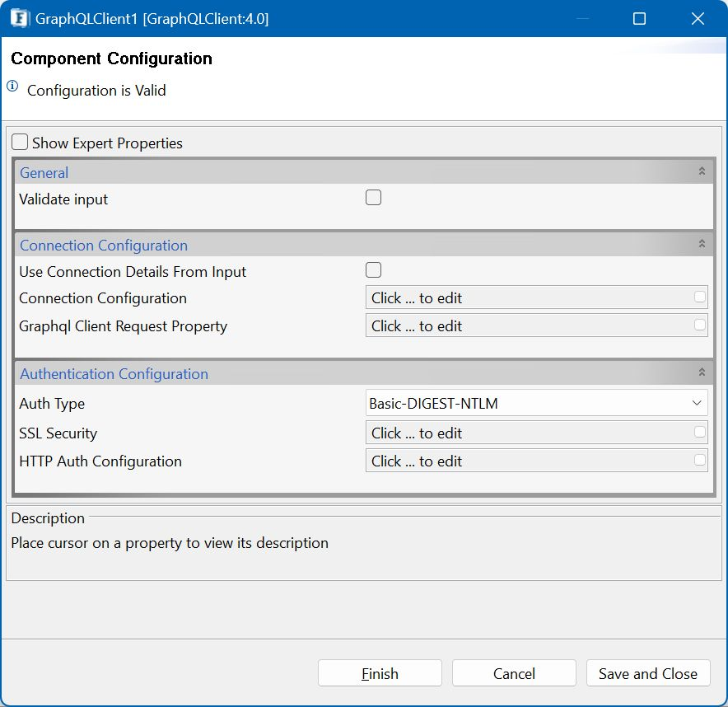Select the HTTP Auth Configuration value field
This screenshot has width=728, height=707.
(x=536, y=461)
